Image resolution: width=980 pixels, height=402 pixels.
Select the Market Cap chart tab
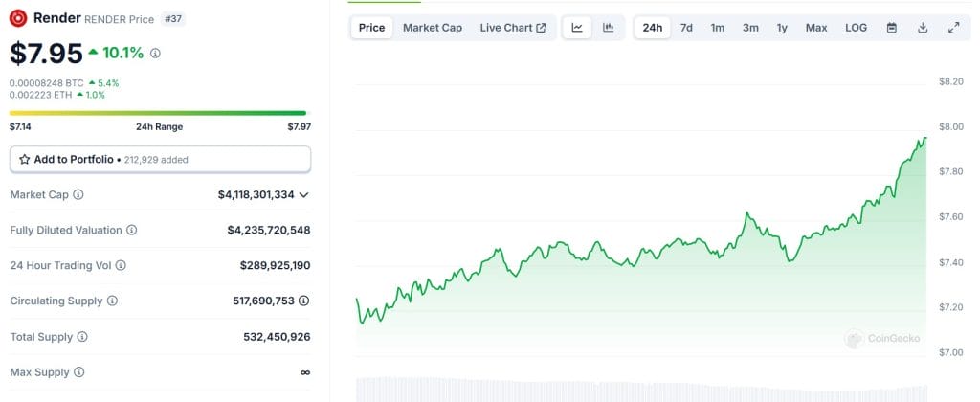click(433, 28)
